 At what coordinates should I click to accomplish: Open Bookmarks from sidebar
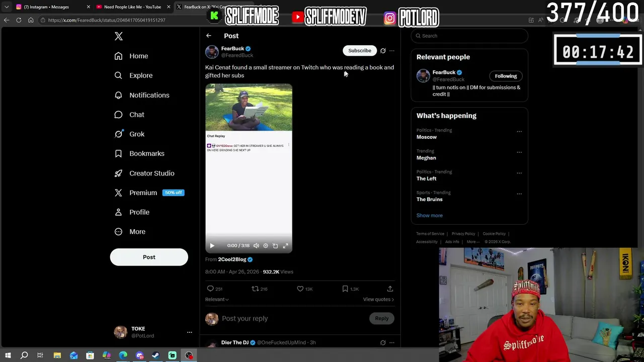point(139,153)
